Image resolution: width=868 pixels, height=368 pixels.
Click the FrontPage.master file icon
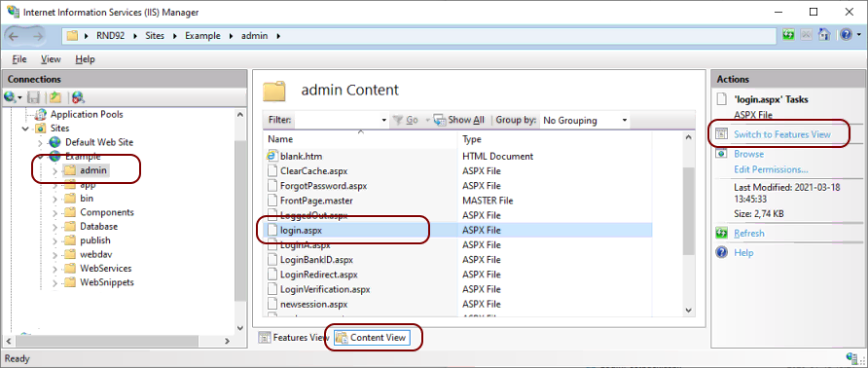(x=271, y=201)
